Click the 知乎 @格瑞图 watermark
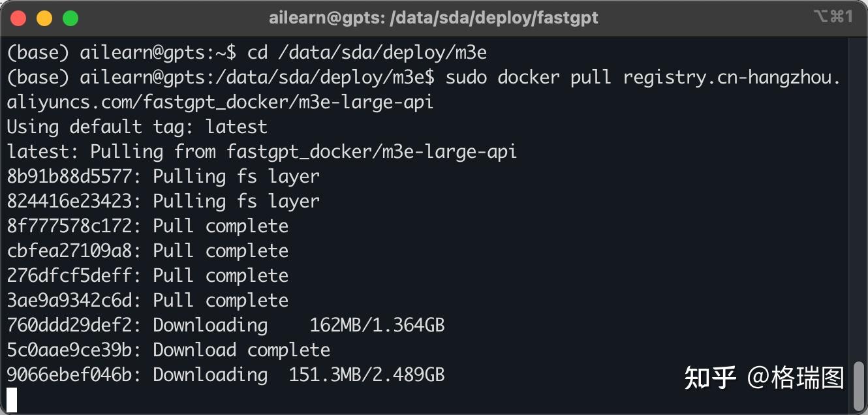Image resolution: width=868 pixels, height=415 pixels. [764, 377]
